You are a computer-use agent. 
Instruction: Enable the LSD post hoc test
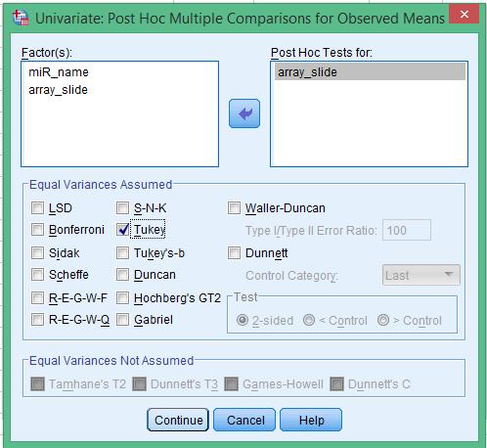37,207
